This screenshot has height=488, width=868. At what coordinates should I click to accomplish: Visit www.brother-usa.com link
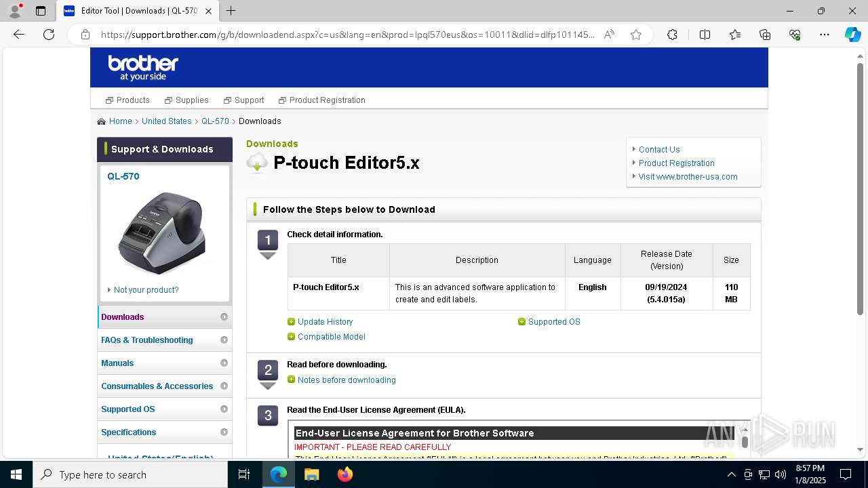pyautogui.click(x=688, y=177)
